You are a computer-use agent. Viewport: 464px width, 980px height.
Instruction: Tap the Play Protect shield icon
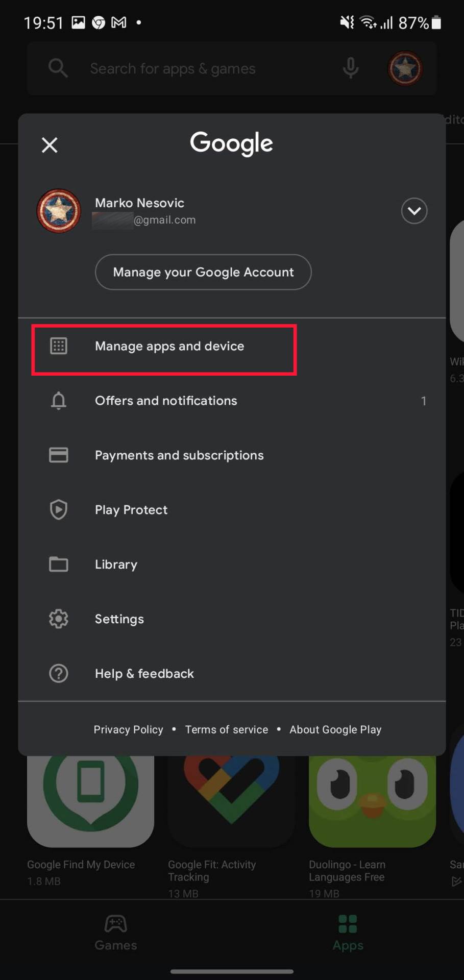59,509
